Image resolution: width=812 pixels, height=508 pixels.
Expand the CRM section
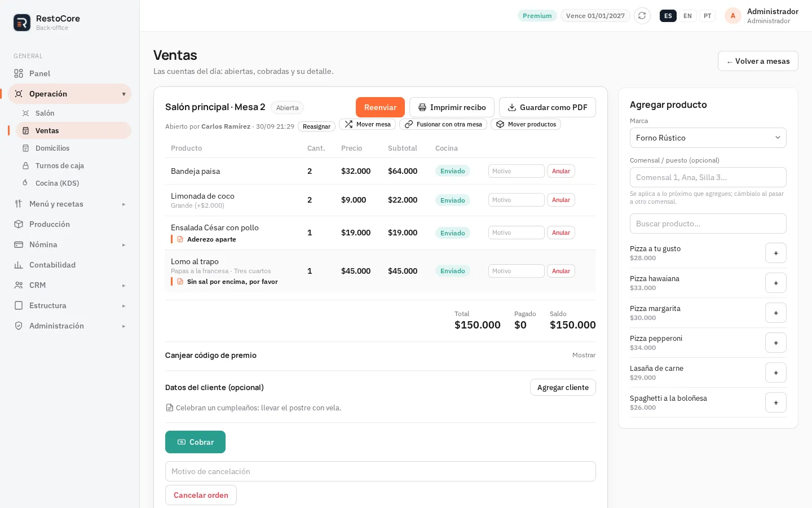tap(70, 285)
